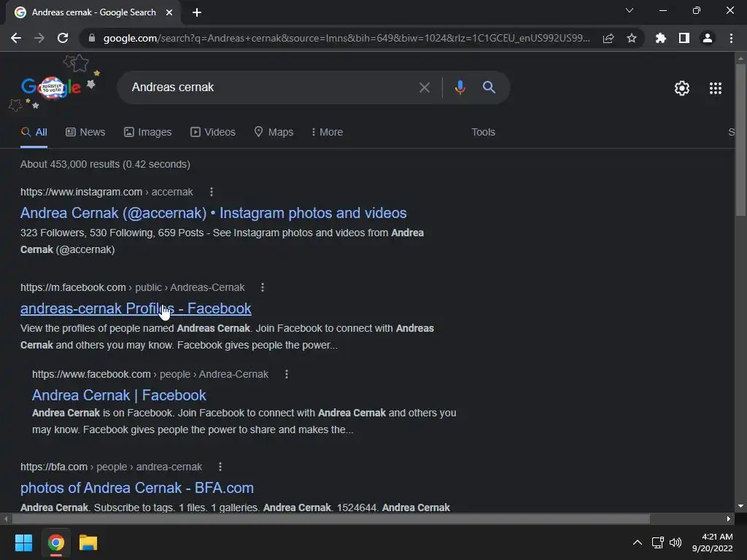Close the Andreas cernak search tab
Screen dimensions: 747x560
coord(169,12)
